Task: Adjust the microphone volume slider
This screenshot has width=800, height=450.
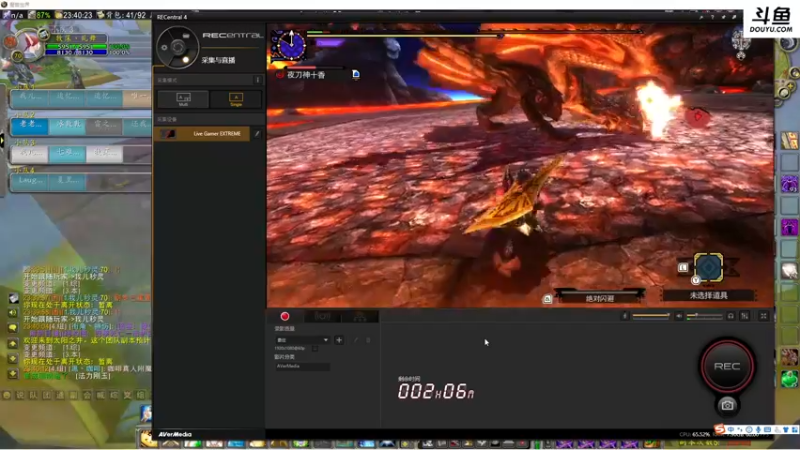Action: pos(651,316)
